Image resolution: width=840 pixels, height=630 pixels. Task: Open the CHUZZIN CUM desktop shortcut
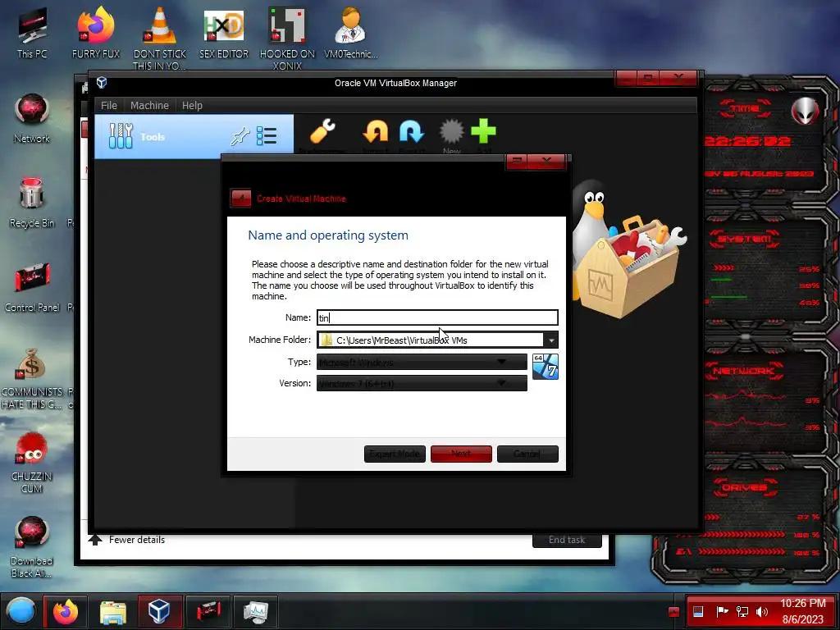32,463
